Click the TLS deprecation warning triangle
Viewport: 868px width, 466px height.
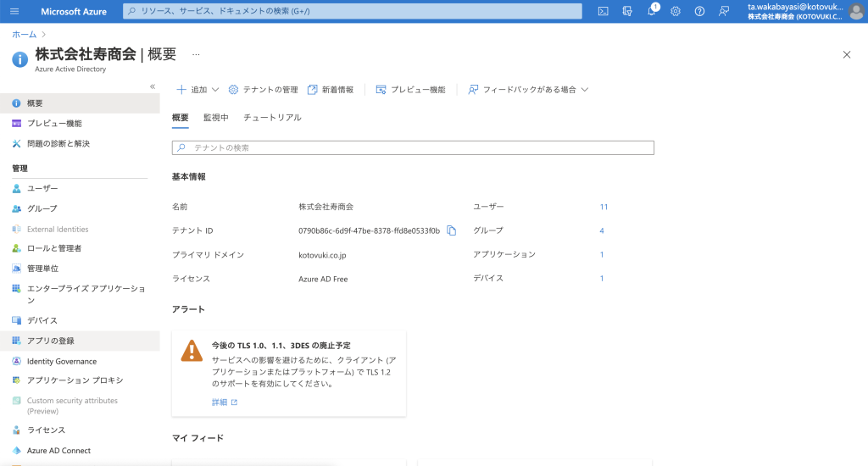coord(192,351)
